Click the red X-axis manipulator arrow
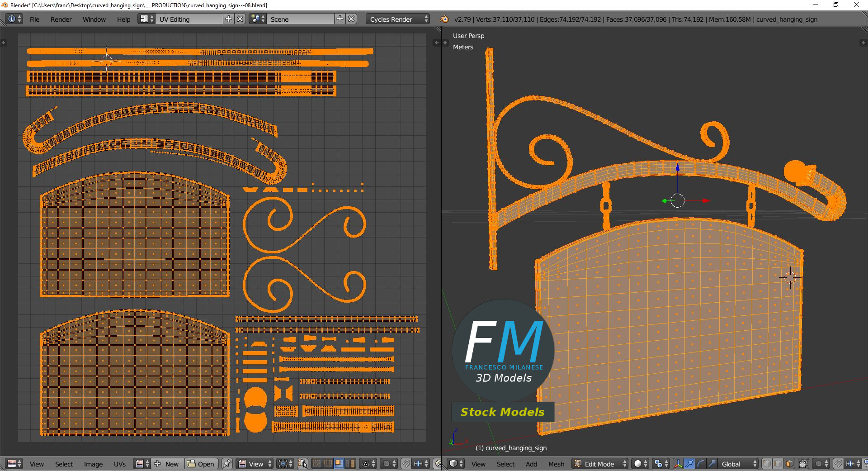Screen dimensions: 868x471 706,200
